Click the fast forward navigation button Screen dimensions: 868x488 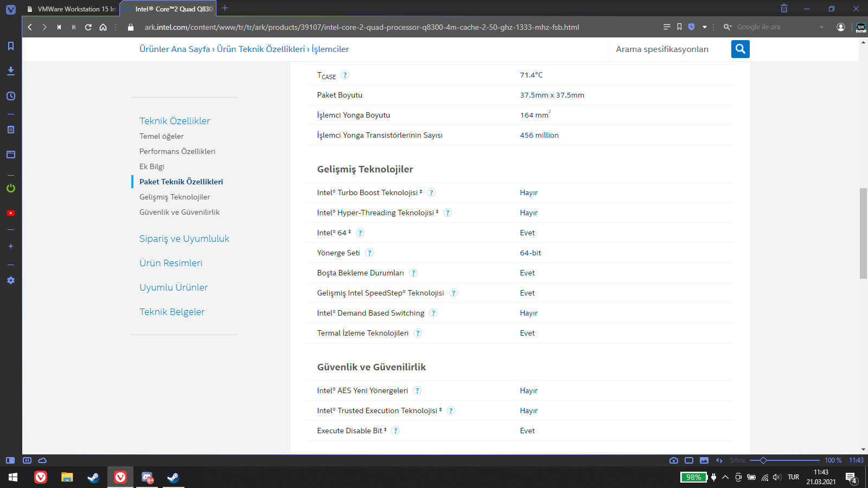coord(74,27)
